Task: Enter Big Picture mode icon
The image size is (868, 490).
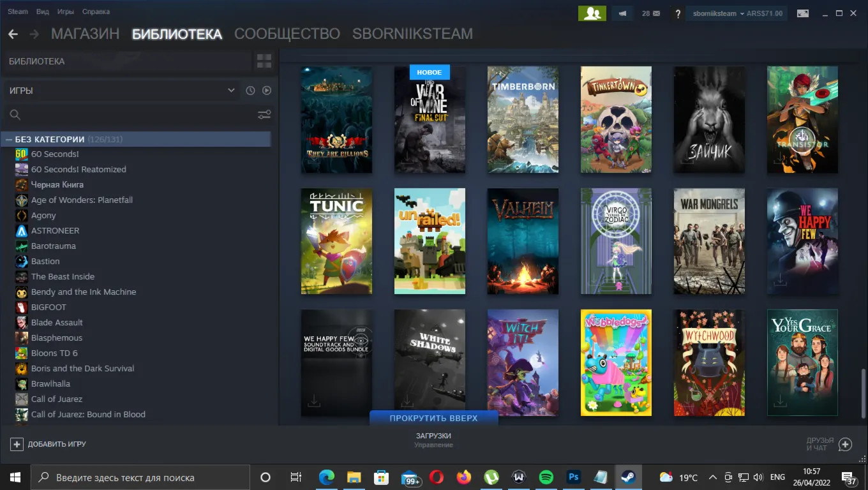Action: [x=803, y=13]
